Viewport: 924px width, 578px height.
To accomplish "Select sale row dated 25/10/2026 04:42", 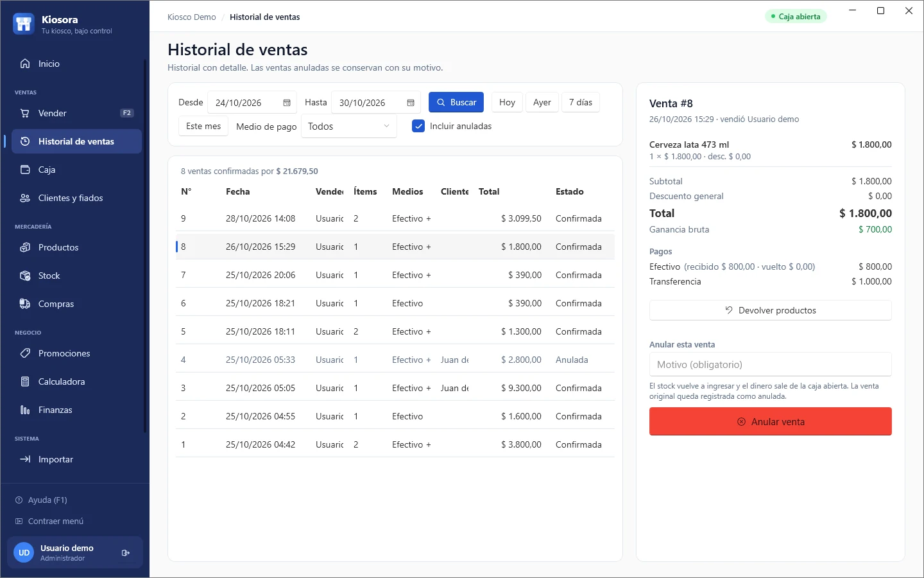I will [x=395, y=444].
